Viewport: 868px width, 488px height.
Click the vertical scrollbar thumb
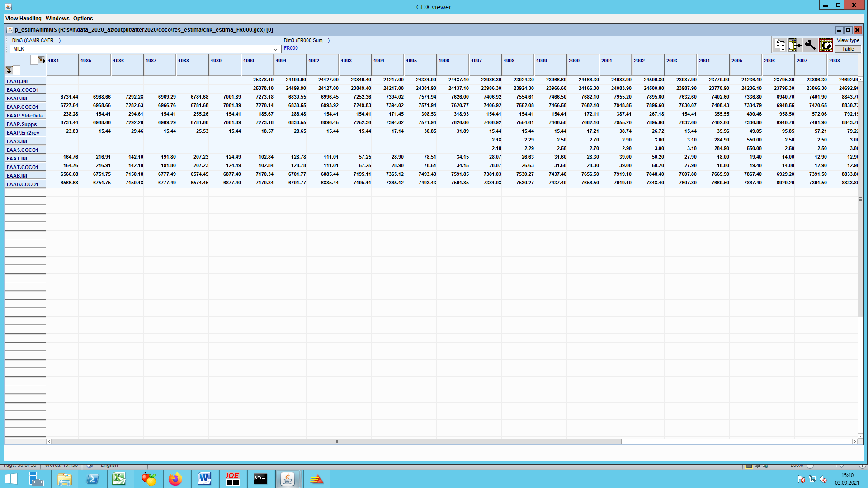[x=860, y=199]
